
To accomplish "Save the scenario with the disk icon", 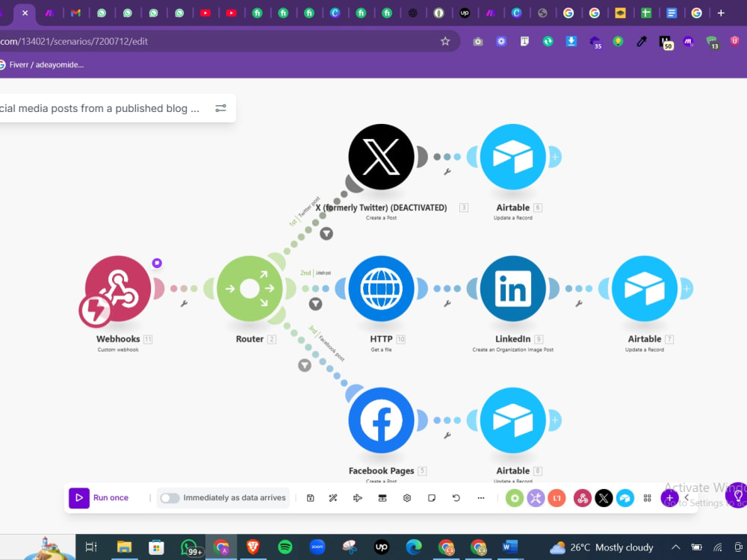I will [x=310, y=498].
